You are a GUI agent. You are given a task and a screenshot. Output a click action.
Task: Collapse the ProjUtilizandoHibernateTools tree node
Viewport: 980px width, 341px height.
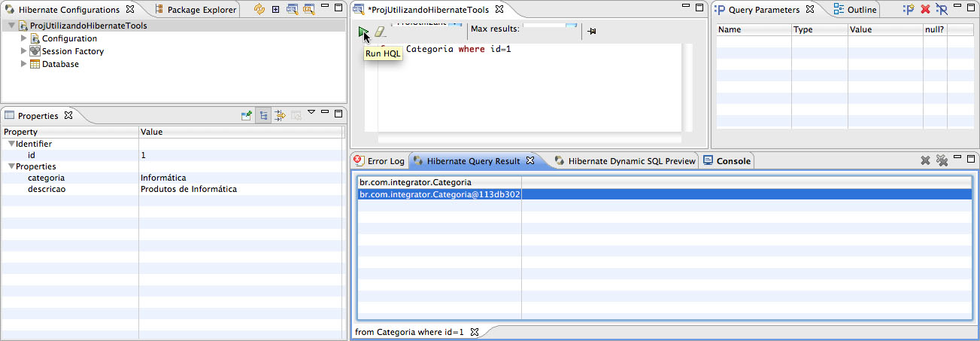(11, 26)
